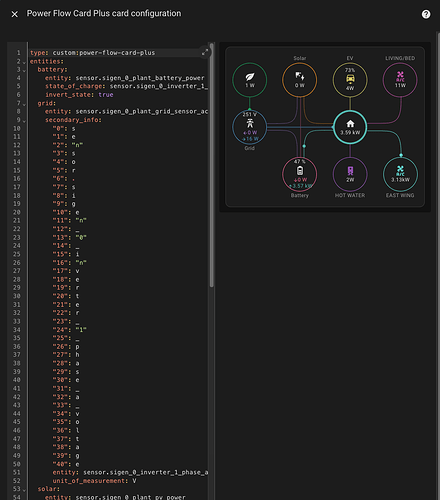440x500 pixels.
Task: Fold the solar section at line 53
Action: coord(24,490)
